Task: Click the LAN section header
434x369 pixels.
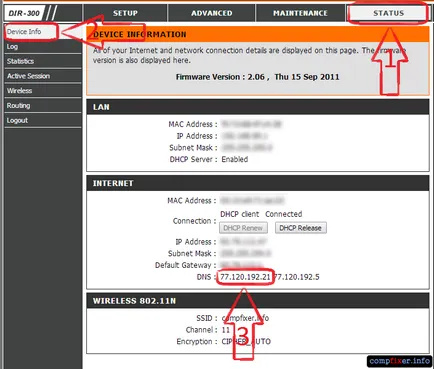Action: pyautogui.click(x=258, y=107)
